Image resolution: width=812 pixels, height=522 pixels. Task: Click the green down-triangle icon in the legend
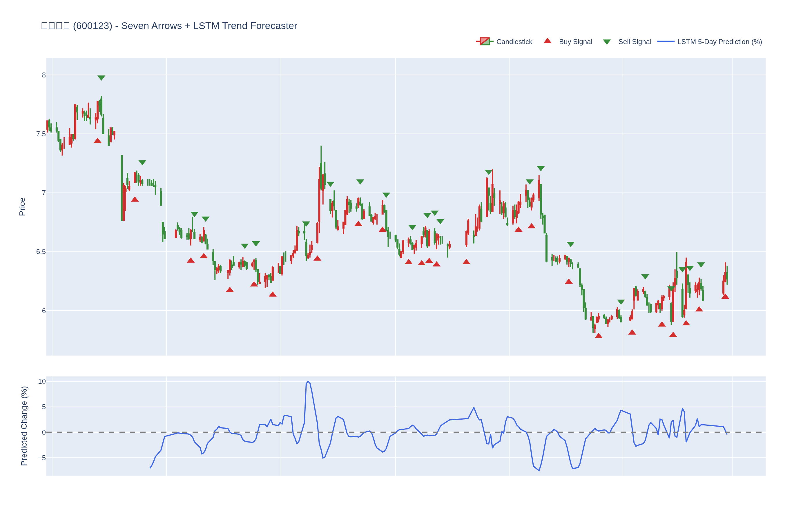pyautogui.click(x=607, y=42)
